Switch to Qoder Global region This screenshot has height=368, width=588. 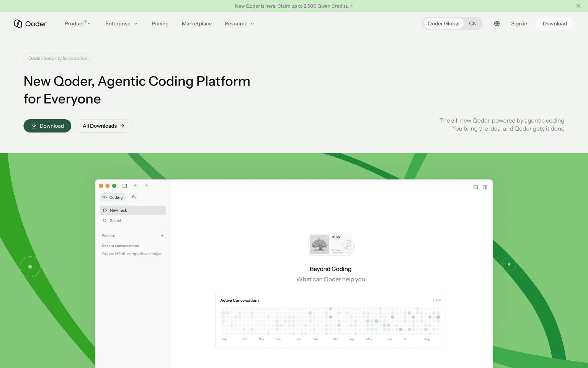click(443, 24)
